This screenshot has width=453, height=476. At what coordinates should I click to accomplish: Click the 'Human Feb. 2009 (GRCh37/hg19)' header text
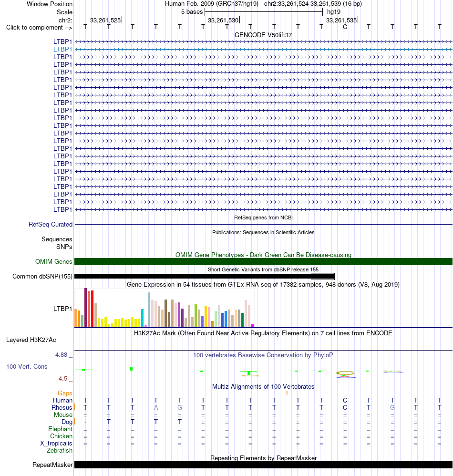pos(212,4)
